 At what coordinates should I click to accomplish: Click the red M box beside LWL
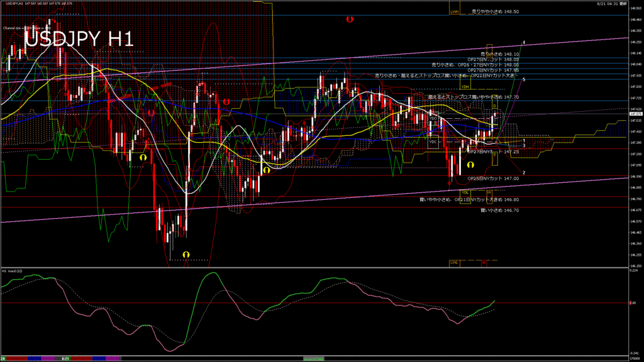coord(484,262)
